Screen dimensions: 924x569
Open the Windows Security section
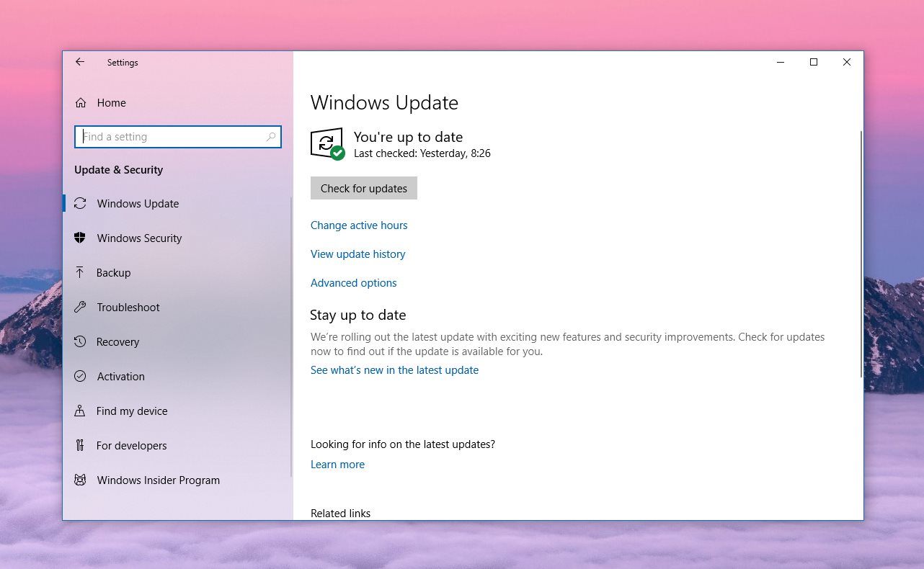(x=178, y=238)
